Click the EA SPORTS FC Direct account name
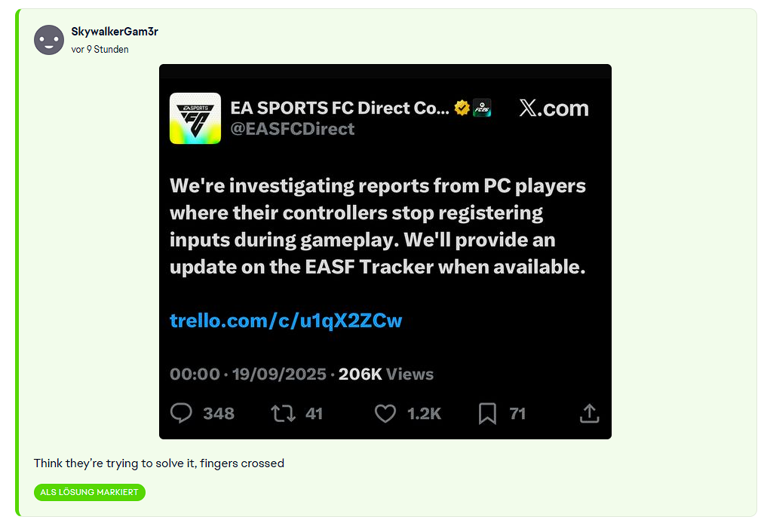This screenshot has height=532, width=764. (339, 108)
